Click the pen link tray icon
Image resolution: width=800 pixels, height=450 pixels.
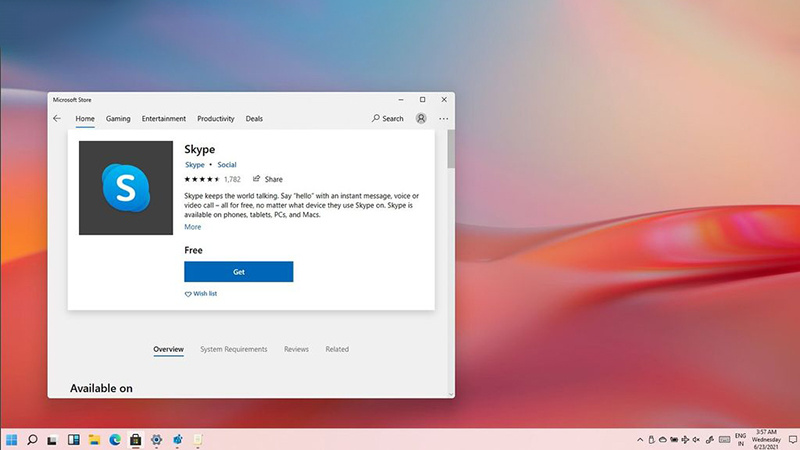coord(710,439)
